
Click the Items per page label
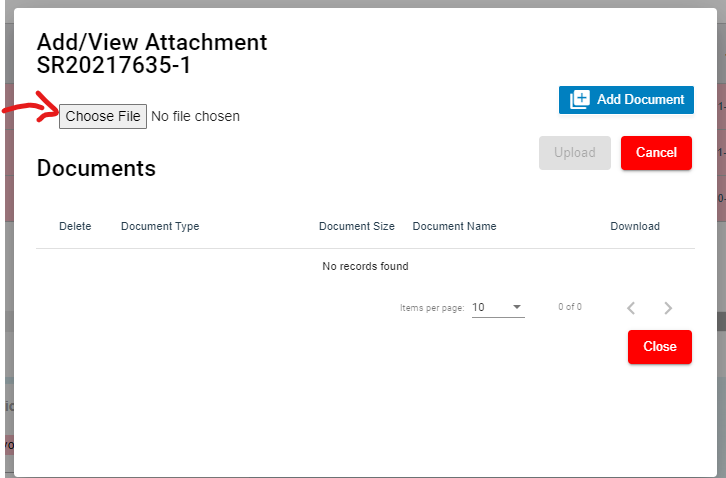coord(431,308)
